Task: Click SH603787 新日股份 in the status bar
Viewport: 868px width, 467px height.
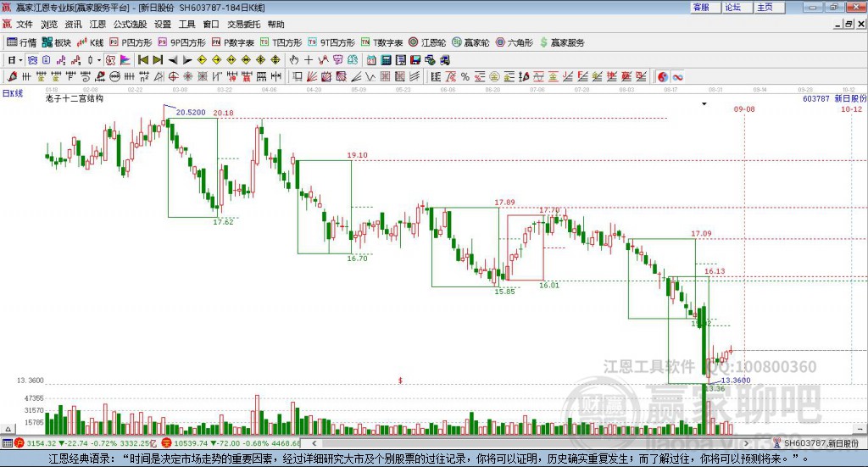Action: coord(821,443)
